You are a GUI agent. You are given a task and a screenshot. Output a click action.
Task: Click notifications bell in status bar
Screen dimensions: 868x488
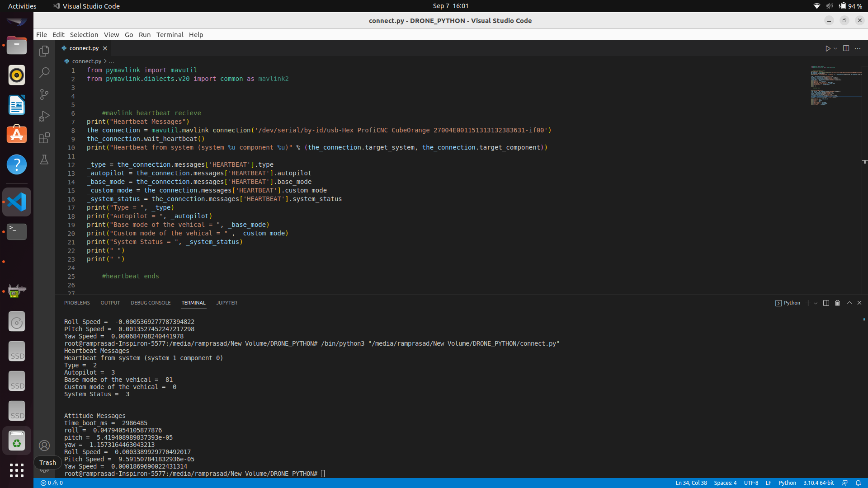point(858,483)
